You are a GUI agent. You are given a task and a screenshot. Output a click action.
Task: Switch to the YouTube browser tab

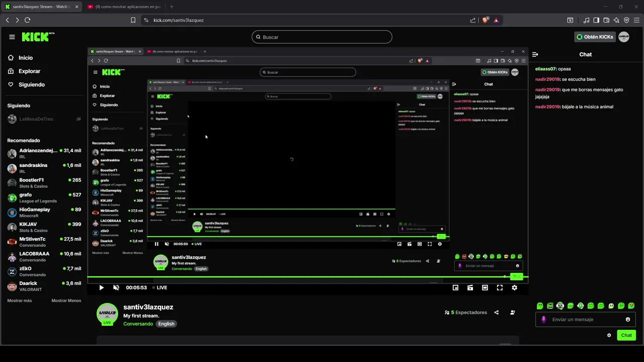click(125, 7)
